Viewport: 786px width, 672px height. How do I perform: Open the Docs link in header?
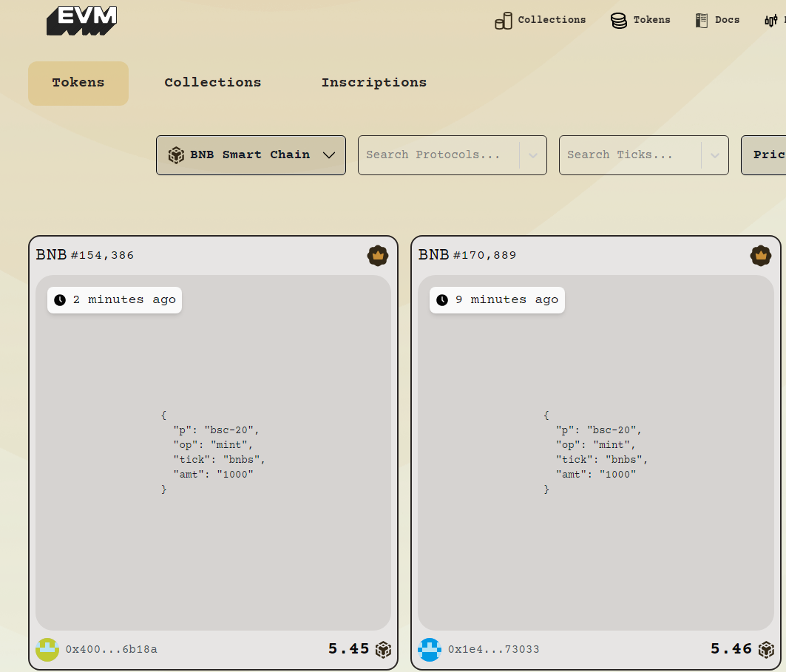tap(727, 19)
